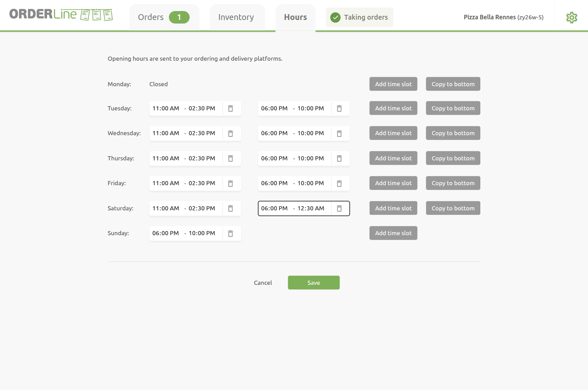Delete Thursday 06:00 PM time slot

(339, 159)
